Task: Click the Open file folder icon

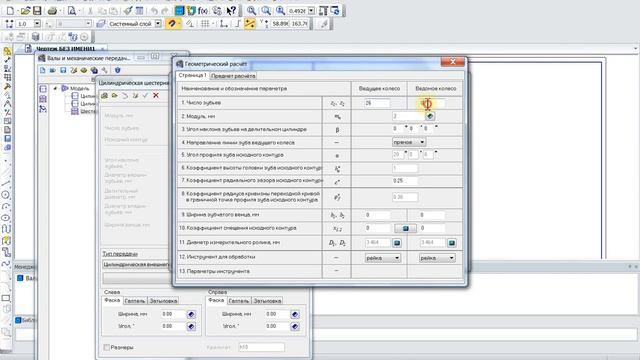Action: click(x=25, y=10)
